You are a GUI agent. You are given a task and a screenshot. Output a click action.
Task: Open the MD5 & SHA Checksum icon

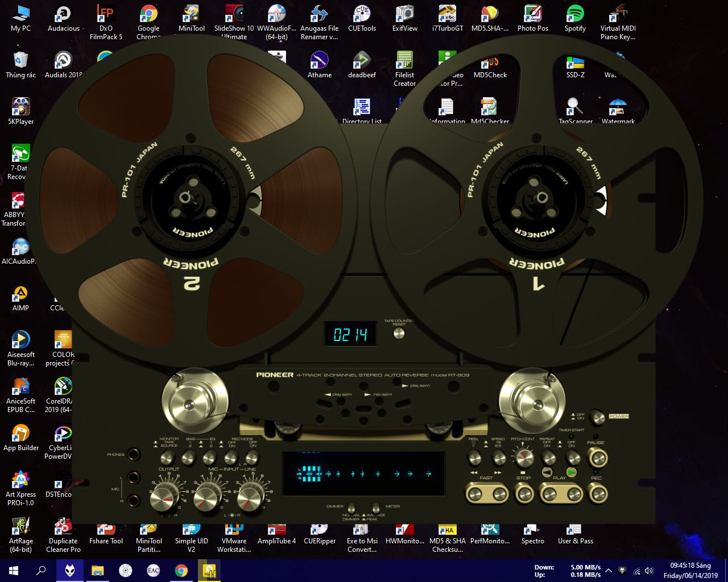448,538
